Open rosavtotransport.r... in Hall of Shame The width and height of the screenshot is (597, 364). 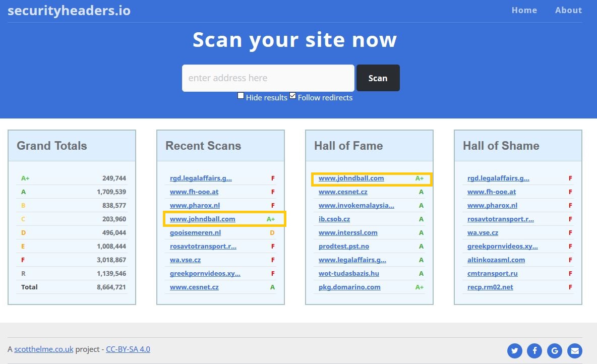click(x=501, y=219)
